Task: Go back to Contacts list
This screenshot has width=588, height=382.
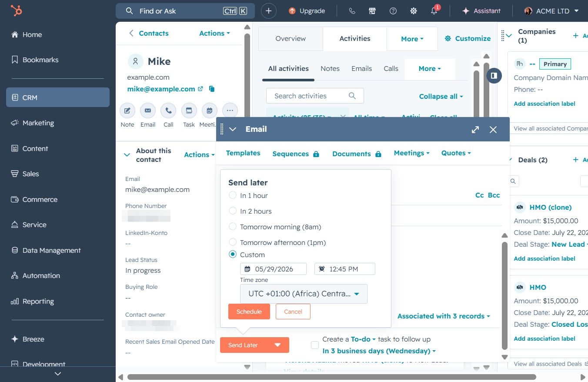Action: point(149,33)
